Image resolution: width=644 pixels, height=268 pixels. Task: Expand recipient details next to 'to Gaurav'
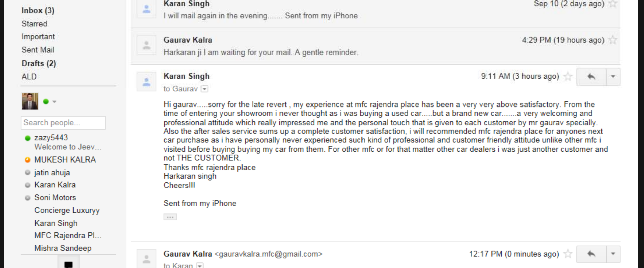(205, 89)
